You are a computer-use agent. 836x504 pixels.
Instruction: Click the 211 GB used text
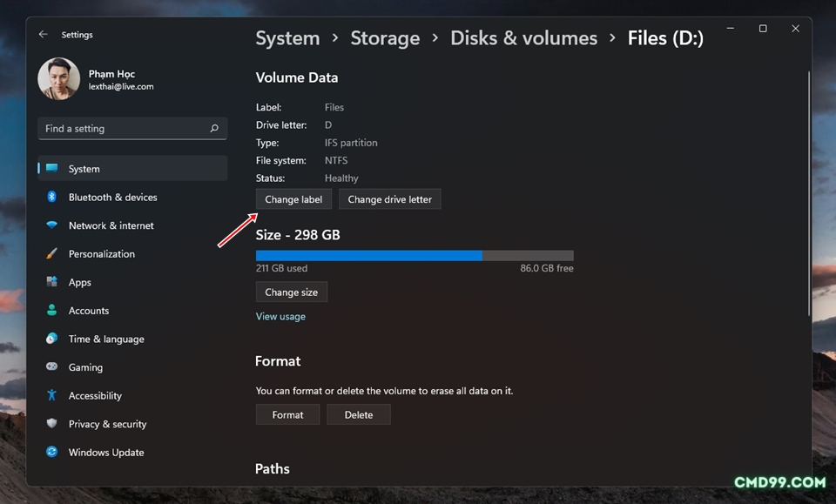point(281,268)
